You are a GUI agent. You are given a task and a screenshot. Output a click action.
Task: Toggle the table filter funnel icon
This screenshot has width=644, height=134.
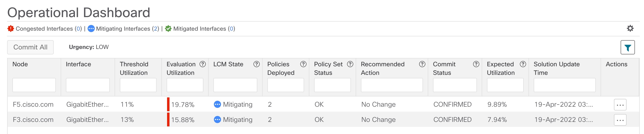click(x=628, y=47)
